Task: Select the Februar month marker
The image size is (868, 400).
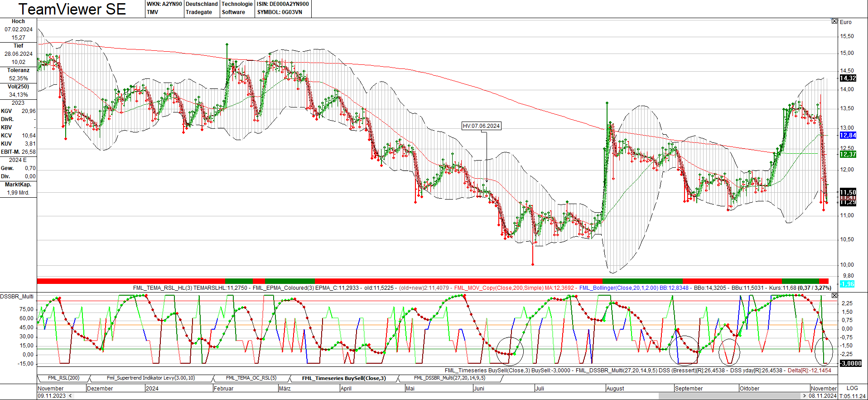Action: point(223,389)
